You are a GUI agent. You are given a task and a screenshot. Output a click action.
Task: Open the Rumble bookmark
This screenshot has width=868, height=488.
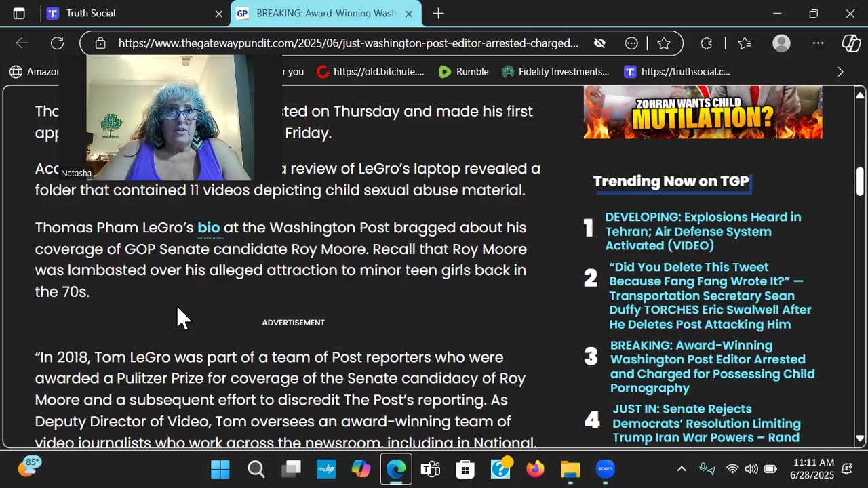coord(463,72)
